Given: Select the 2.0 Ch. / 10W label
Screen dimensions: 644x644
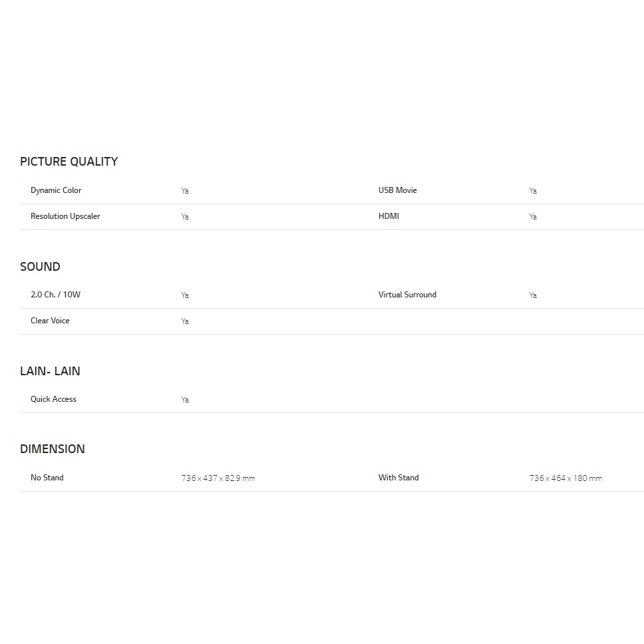Looking at the screenshot, I should [55, 295].
